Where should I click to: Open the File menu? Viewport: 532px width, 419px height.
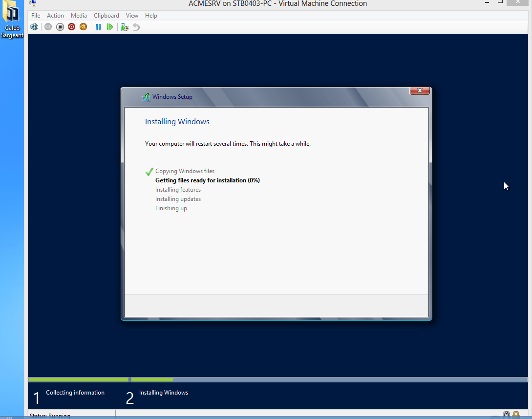click(x=36, y=16)
